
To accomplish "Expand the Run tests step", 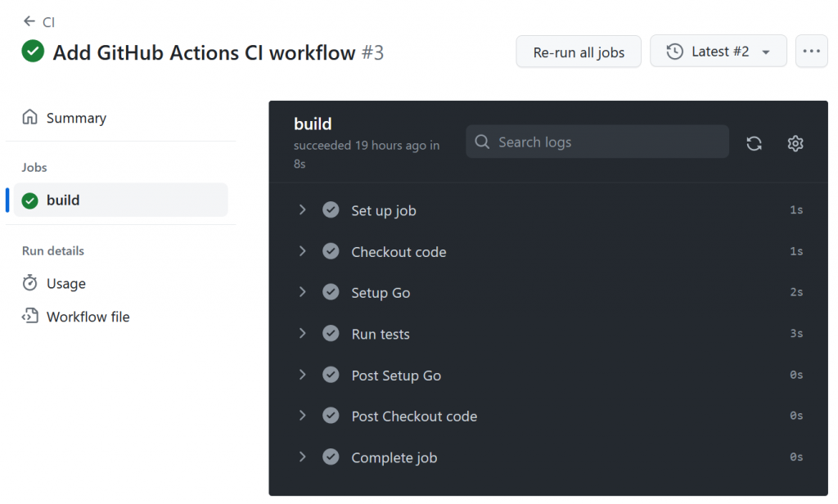I will (x=303, y=334).
